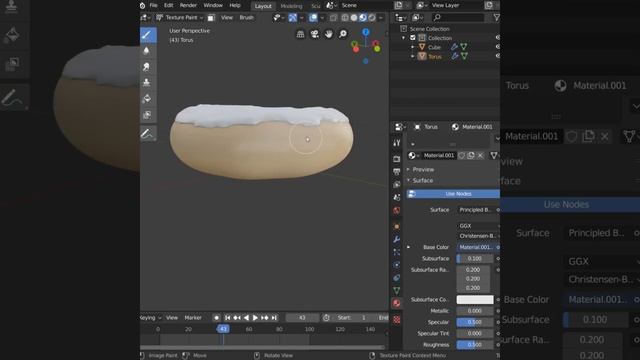Viewport: 640px width, 360px height.
Task: Switch to Rendered shading mode
Action: (372, 18)
